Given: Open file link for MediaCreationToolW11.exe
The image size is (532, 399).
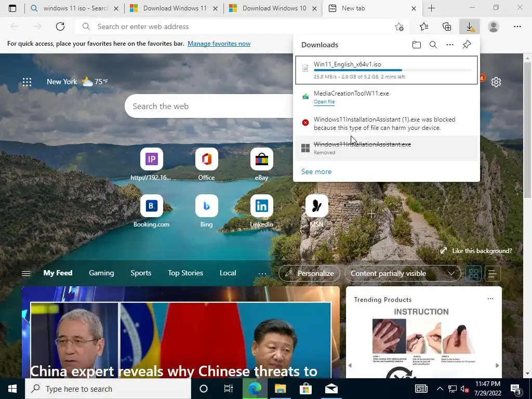Looking at the screenshot, I should coord(324,102).
